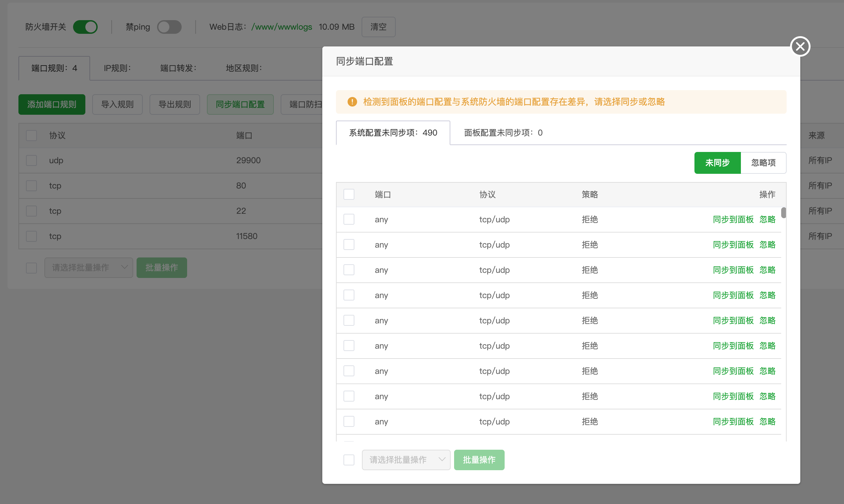Switch to 系统配置未同步项 tab
This screenshot has width=844, height=504.
[393, 132]
